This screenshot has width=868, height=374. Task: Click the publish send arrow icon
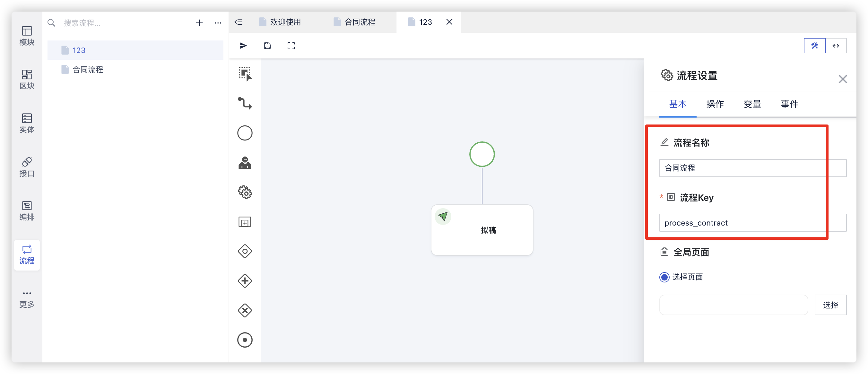pos(243,46)
